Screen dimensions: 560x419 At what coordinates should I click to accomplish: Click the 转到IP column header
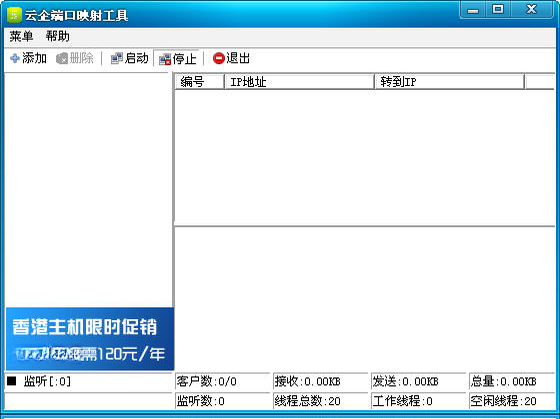(449, 82)
